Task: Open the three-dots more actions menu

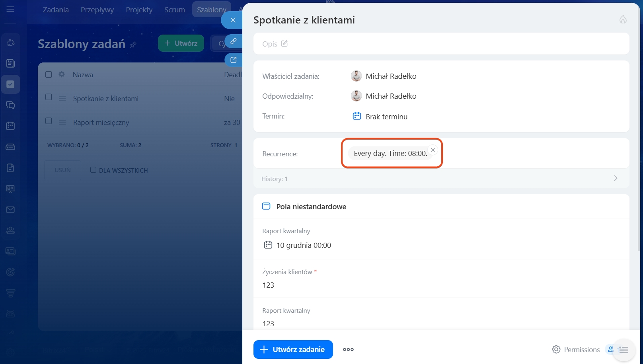Action: pos(348,350)
